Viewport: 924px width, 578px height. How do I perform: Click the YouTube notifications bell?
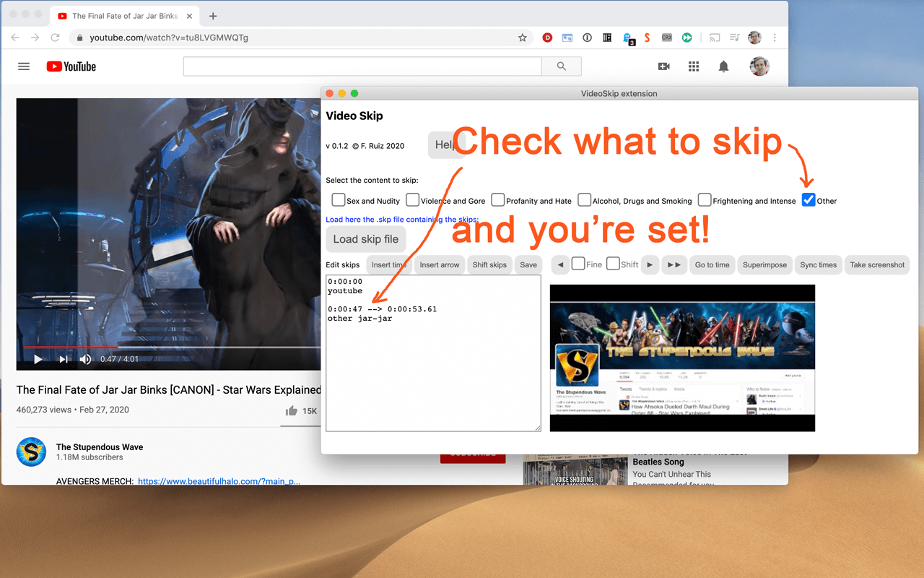(723, 66)
